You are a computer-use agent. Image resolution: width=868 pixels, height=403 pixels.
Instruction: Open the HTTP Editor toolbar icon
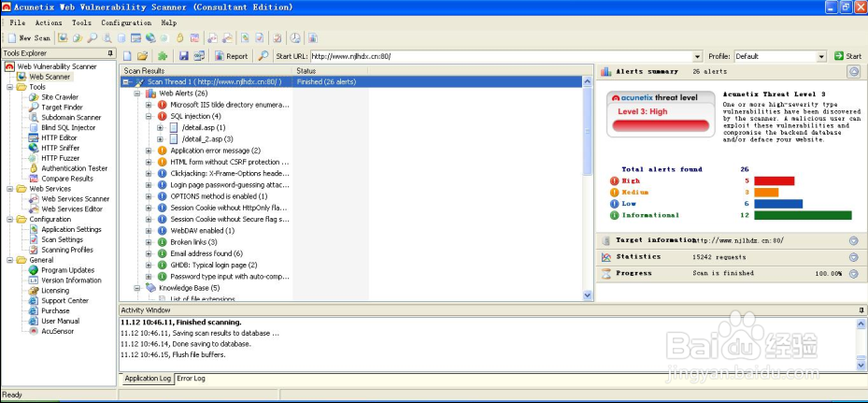[135, 38]
